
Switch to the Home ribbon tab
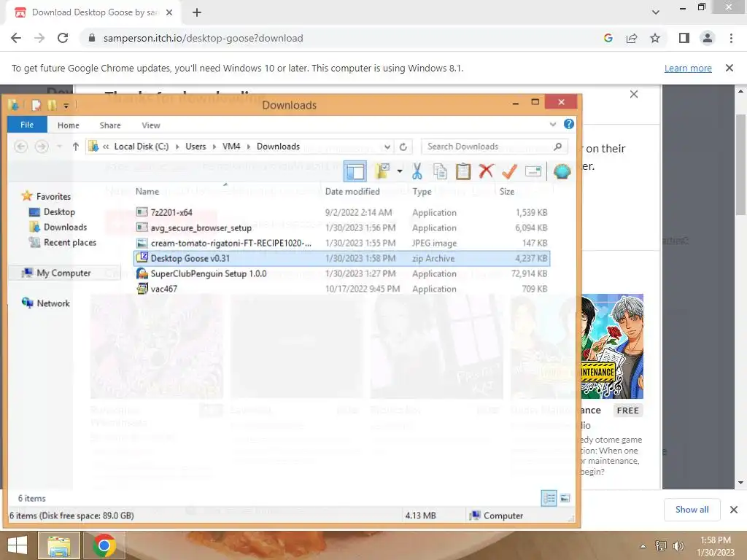(68, 125)
